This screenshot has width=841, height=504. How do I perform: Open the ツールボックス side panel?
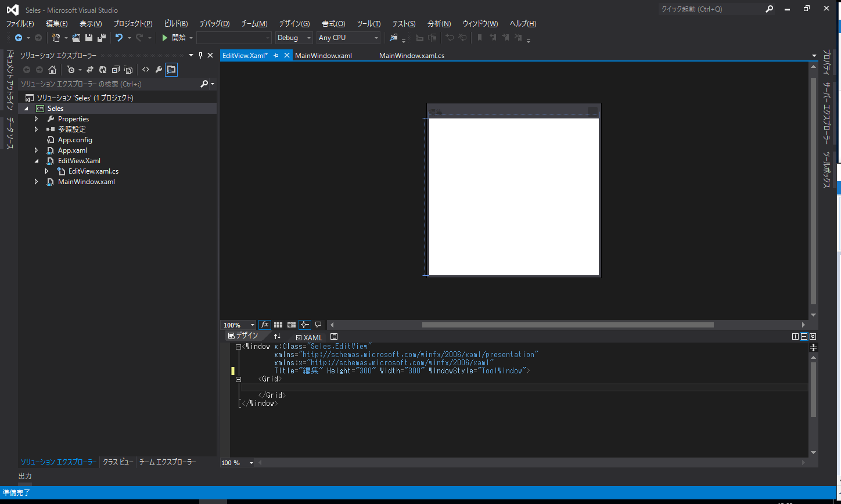pos(826,170)
